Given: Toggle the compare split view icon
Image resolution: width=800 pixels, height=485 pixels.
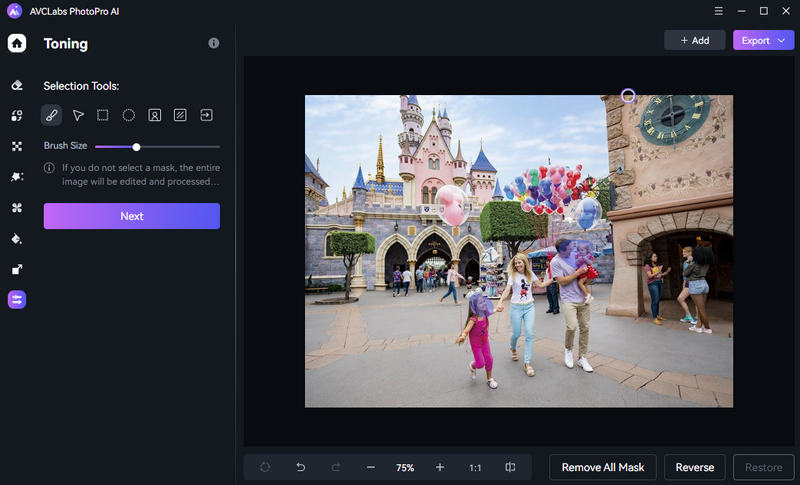Looking at the screenshot, I should point(510,467).
